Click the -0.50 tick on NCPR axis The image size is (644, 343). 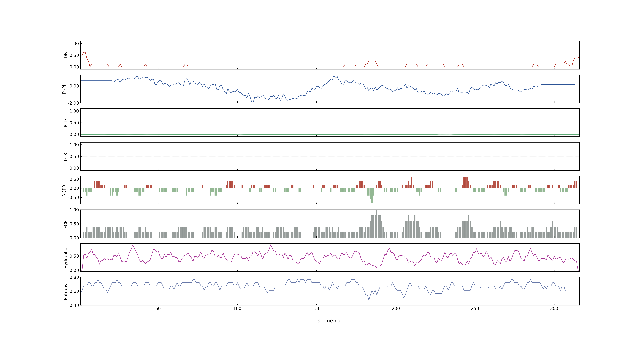click(73, 197)
